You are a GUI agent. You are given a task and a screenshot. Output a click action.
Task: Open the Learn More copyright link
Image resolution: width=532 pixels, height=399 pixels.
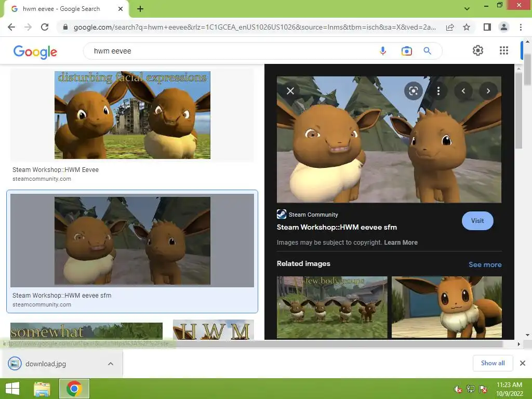coord(401,243)
